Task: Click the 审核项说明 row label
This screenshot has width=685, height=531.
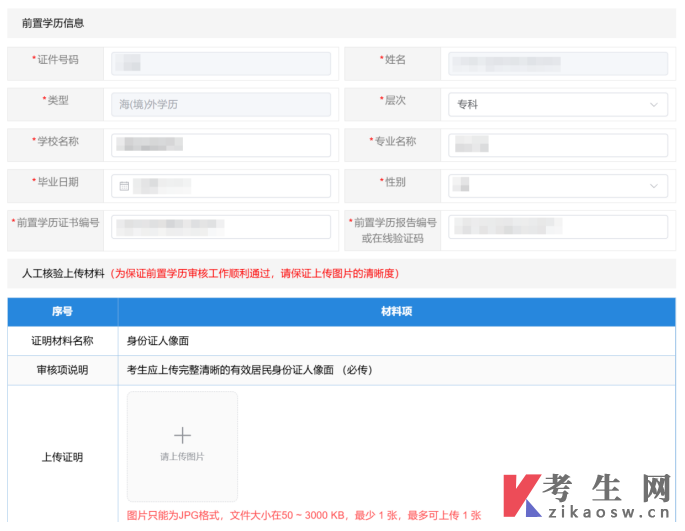Action: click(62, 370)
